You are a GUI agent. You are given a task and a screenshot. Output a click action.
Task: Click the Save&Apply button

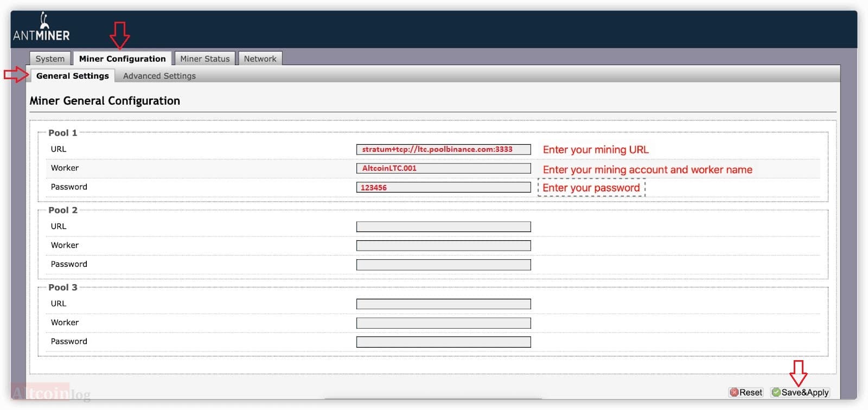coord(800,392)
